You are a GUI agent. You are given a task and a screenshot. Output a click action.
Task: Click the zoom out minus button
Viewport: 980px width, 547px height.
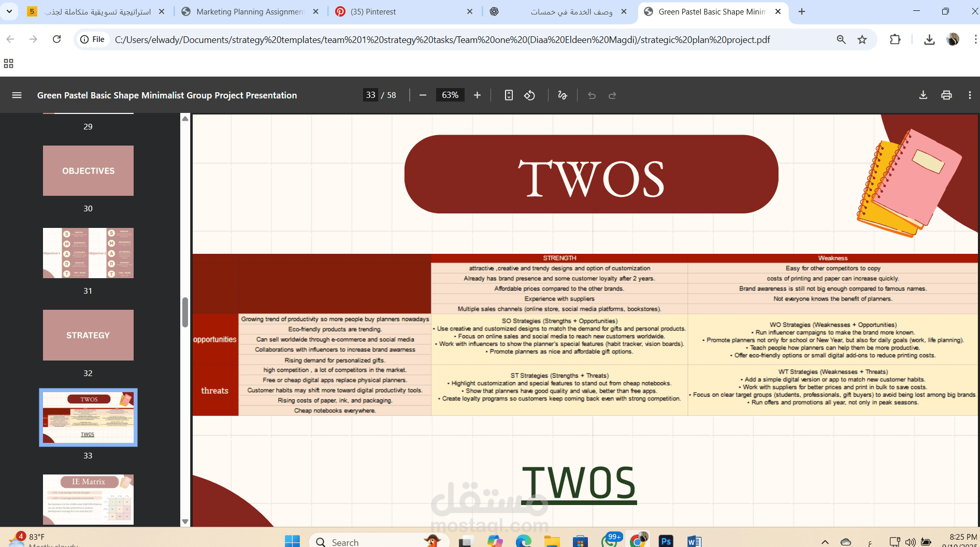(x=423, y=95)
